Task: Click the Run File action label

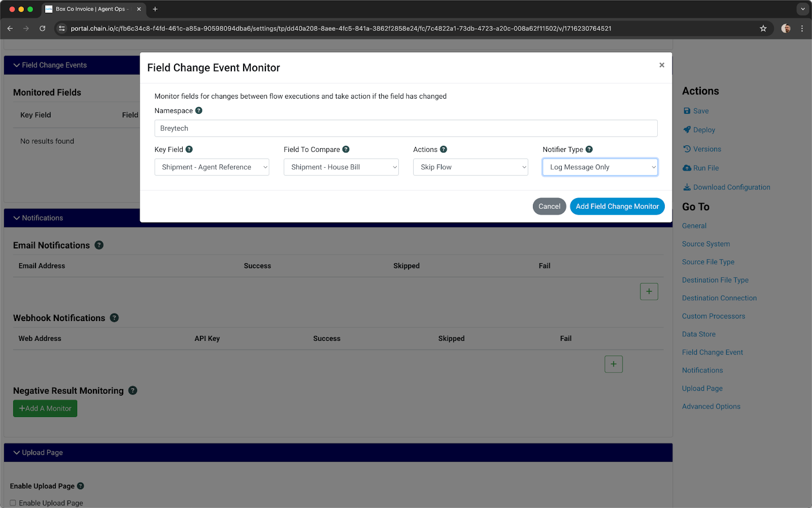Action: [x=706, y=168]
